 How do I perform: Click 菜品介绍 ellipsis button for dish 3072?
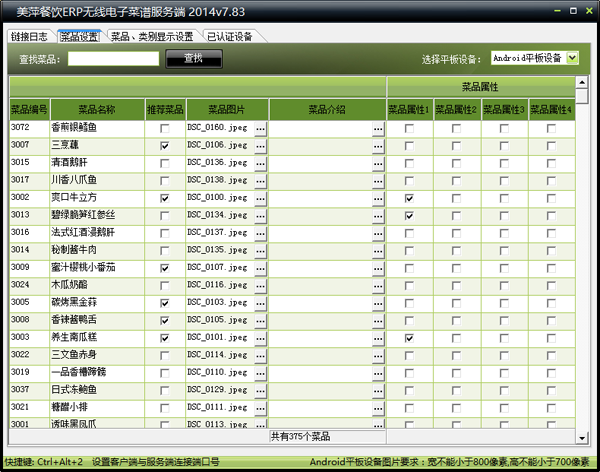pyautogui.click(x=378, y=129)
